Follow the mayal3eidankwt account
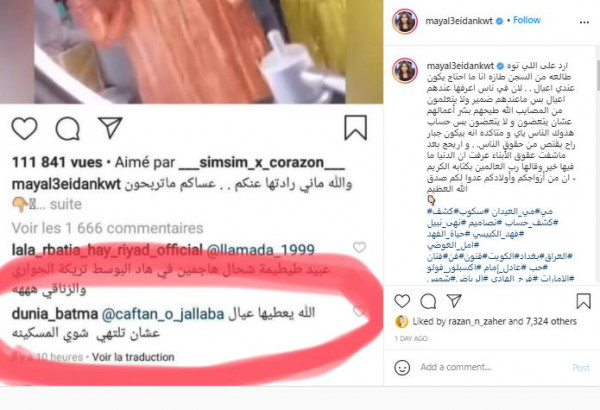The height and width of the screenshot is (410, 600). [527, 20]
